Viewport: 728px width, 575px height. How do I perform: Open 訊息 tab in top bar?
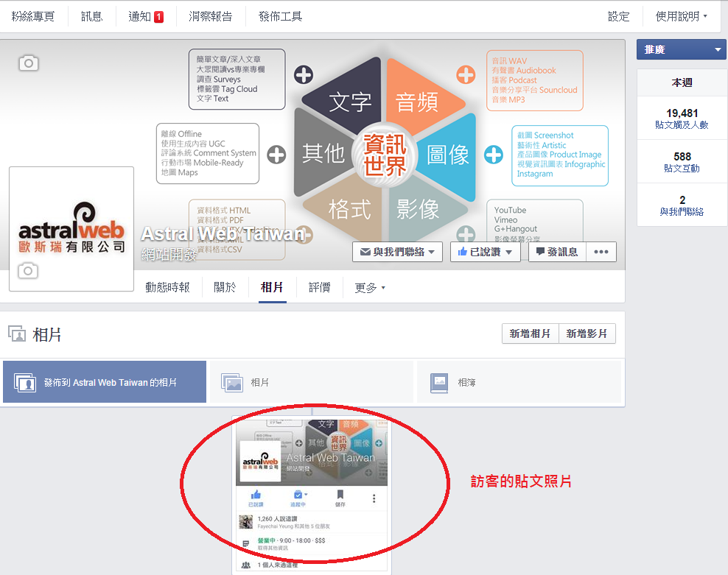tap(92, 17)
